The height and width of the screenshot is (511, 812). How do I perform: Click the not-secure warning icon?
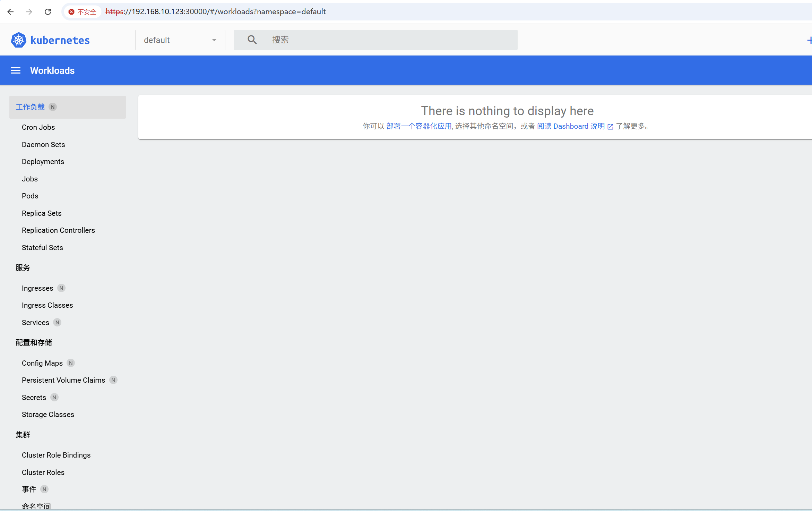(x=71, y=12)
